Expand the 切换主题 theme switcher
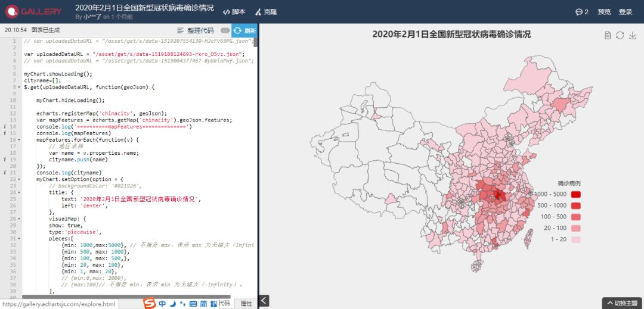644x309 pixels. click(623, 303)
